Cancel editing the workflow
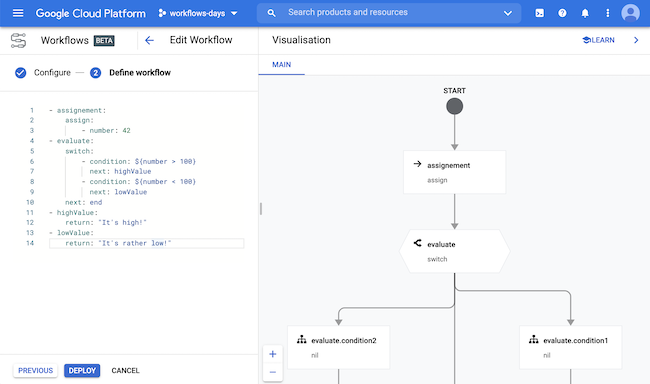This screenshot has width=650, height=384. pyautogui.click(x=125, y=371)
